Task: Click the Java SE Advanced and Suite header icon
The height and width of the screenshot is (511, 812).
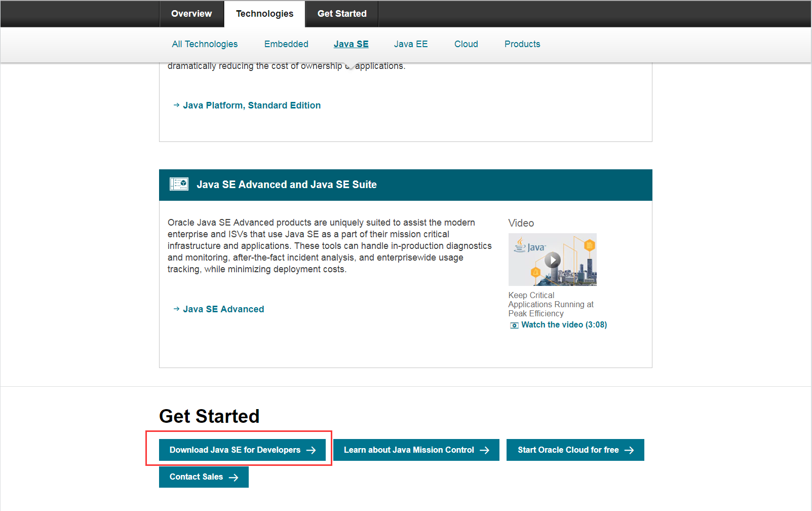Action: pyautogui.click(x=179, y=184)
